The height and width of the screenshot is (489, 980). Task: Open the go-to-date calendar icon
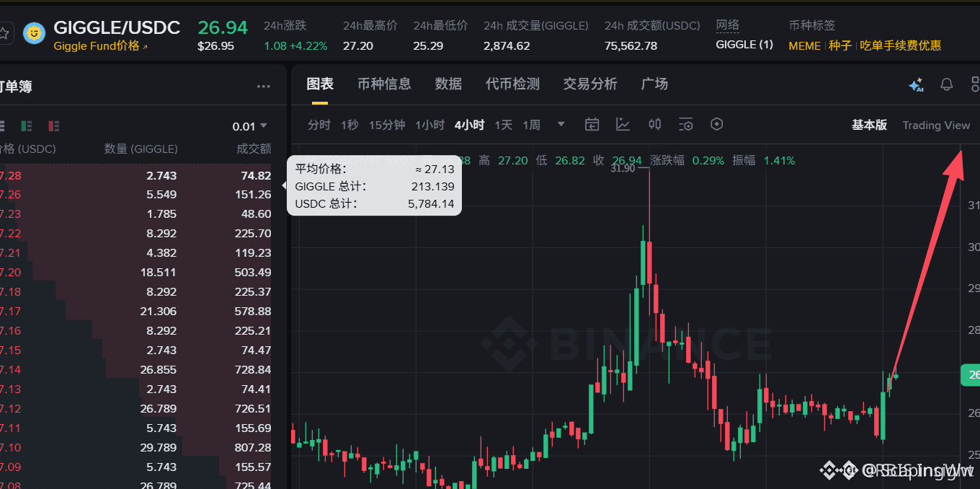(x=592, y=124)
